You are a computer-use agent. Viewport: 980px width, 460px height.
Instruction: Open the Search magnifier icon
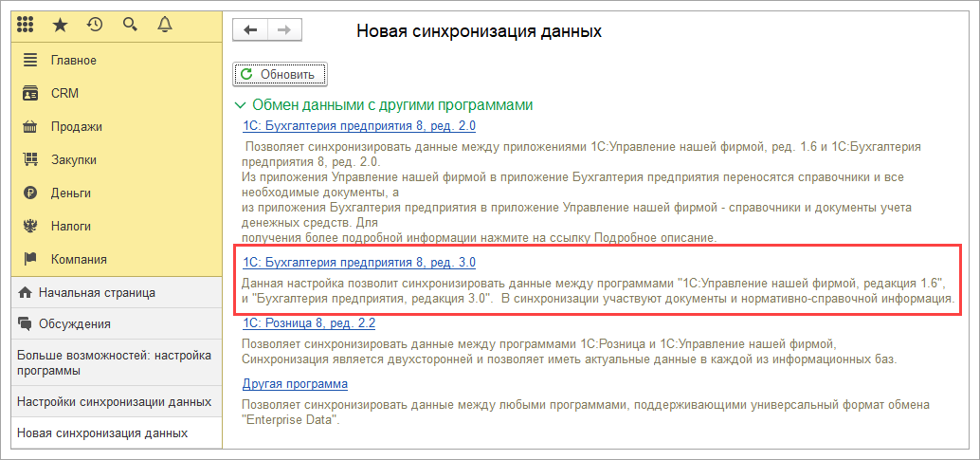(130, 25)
